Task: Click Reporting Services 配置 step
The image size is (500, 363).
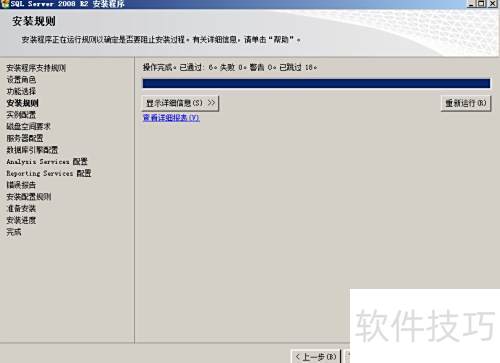Action: pos(49,173)
